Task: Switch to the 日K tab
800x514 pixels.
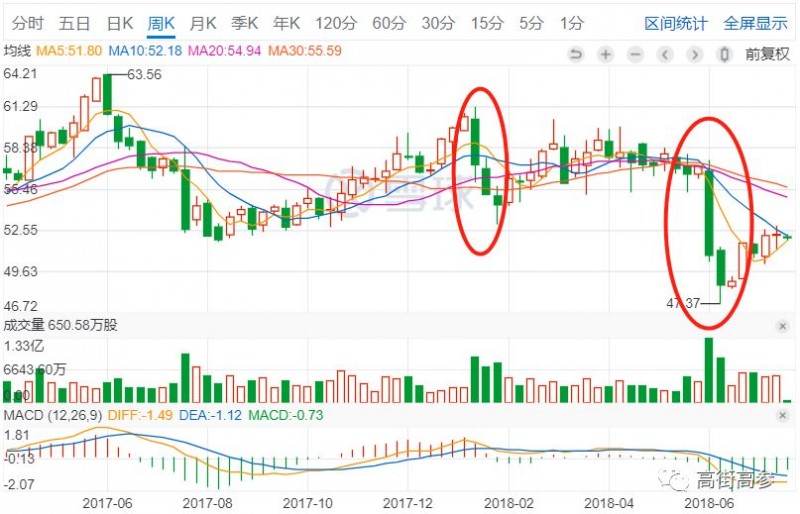Action: click(119, 23)
